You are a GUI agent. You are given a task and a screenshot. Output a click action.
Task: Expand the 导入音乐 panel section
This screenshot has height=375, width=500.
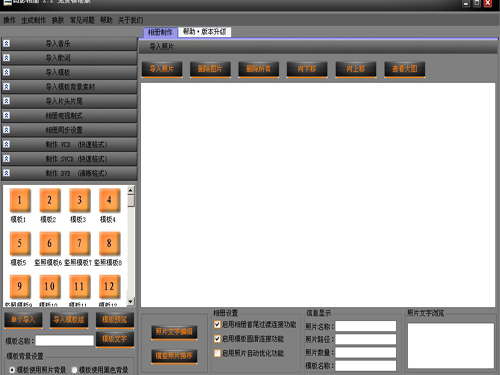(x=69, y=44)
